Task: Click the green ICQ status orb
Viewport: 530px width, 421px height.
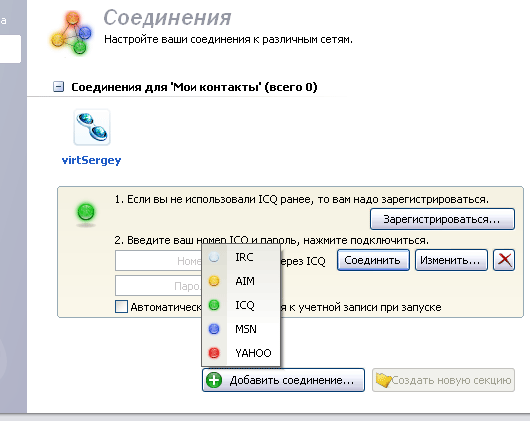Action: (86, 212)
